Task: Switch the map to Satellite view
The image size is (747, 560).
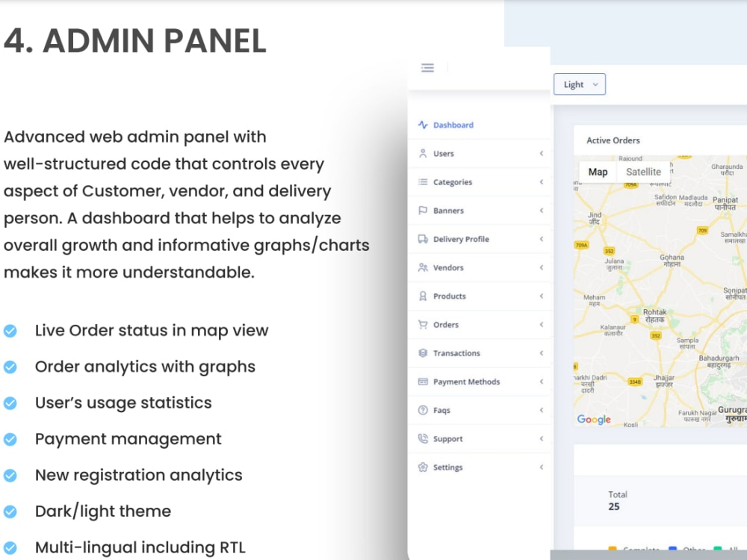Action: pyautogui.click(x=643, y=171)
